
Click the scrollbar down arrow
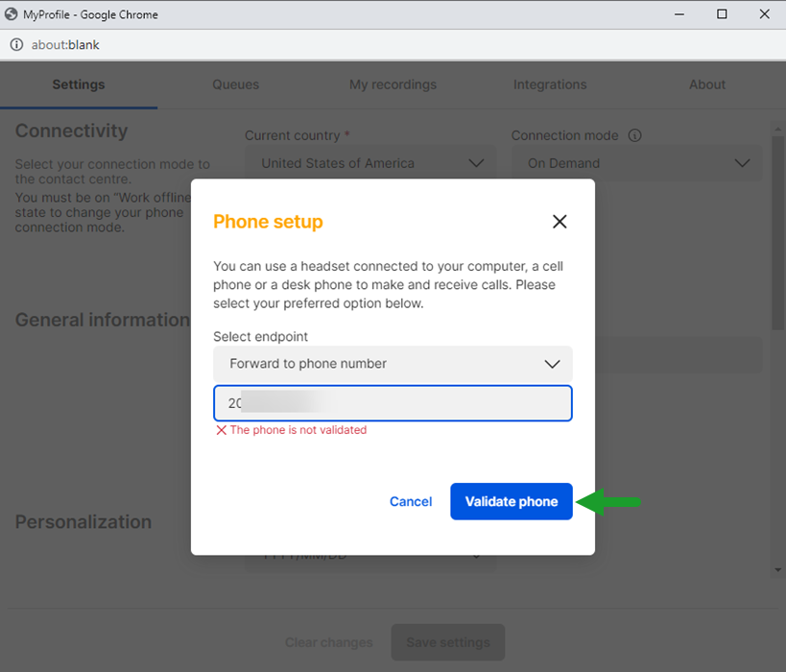tap(778, 569)
